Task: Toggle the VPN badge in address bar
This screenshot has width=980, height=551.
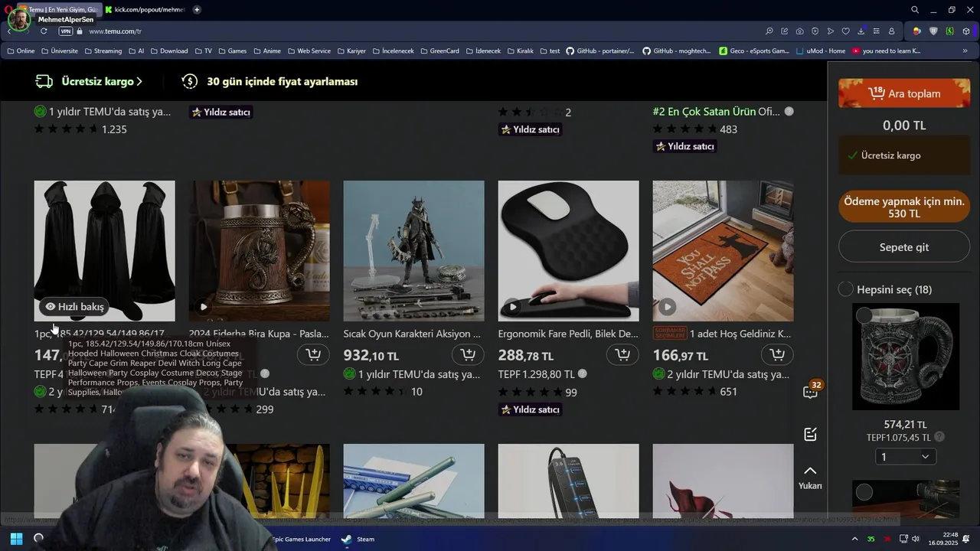Action: pos(66,31)
